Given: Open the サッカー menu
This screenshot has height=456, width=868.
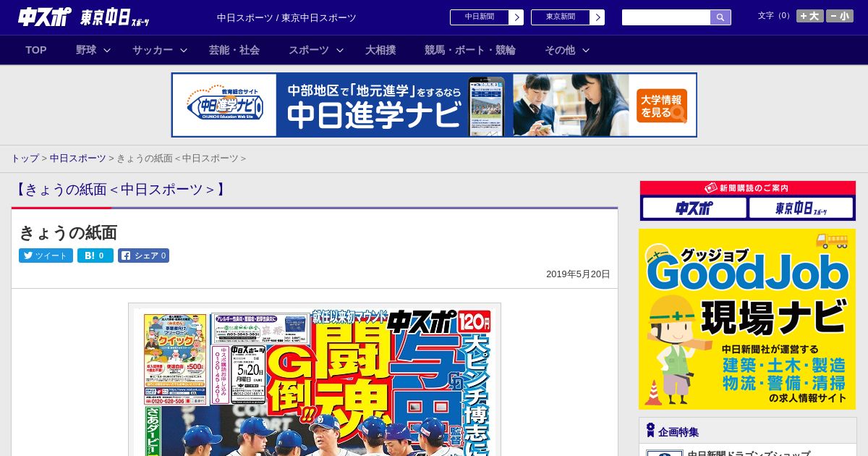Looking at the screenshot, I should tap(153, 50).
